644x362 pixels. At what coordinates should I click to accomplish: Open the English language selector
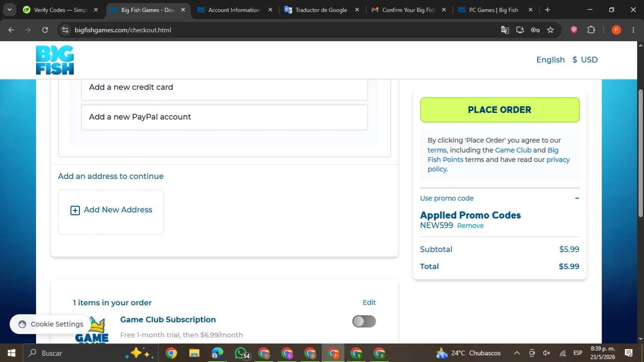pos(550,60)
